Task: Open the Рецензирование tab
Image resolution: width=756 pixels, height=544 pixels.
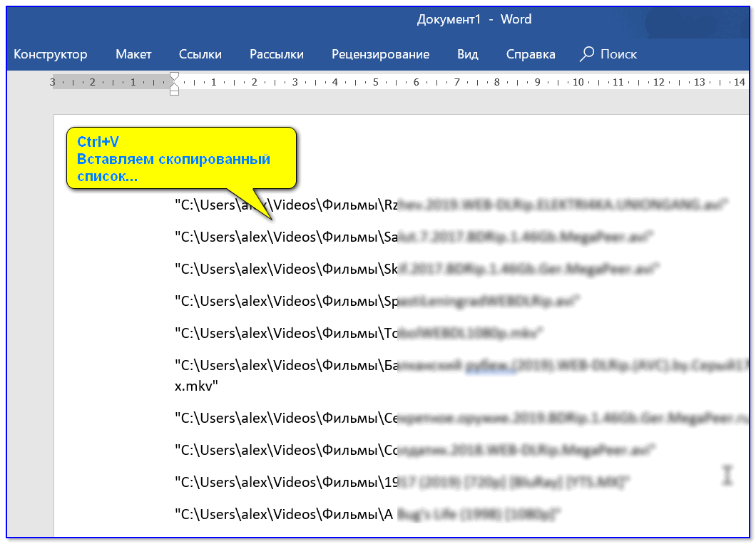Action: point(380,54)
